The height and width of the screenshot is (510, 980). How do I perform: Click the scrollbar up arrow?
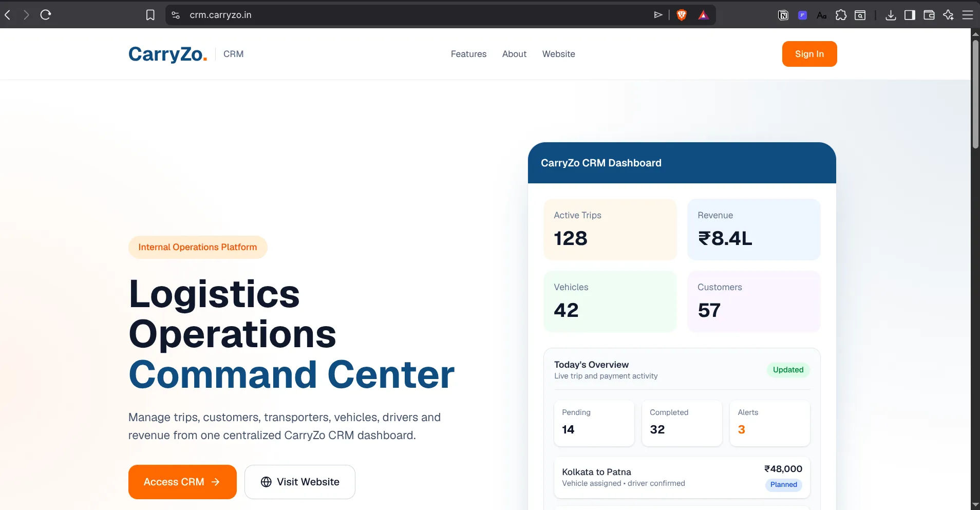pyautogui.click(x=975, y=33)
